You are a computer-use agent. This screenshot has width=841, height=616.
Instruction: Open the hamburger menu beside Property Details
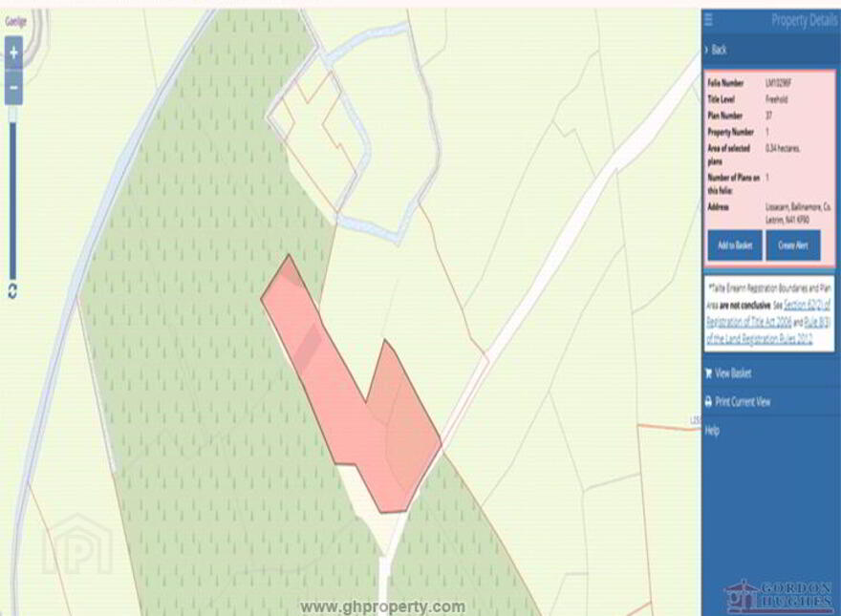pos(708,20)
